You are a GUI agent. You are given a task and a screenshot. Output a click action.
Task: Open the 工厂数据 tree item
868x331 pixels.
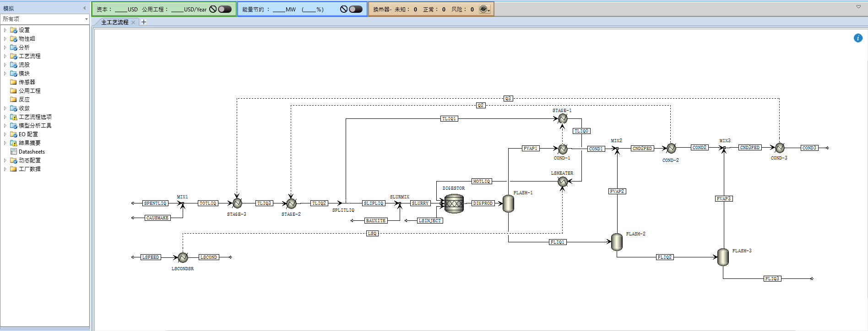tap(30, 169)
